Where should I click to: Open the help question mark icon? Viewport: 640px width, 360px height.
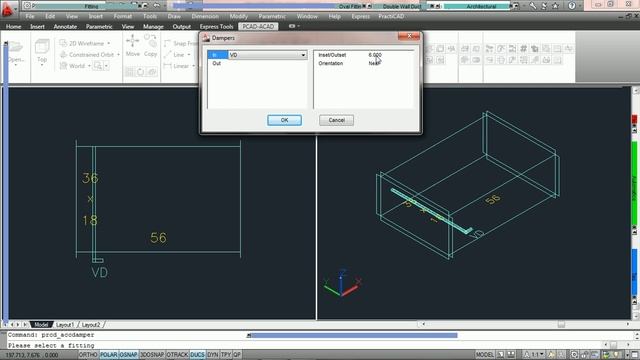(572, 6)
